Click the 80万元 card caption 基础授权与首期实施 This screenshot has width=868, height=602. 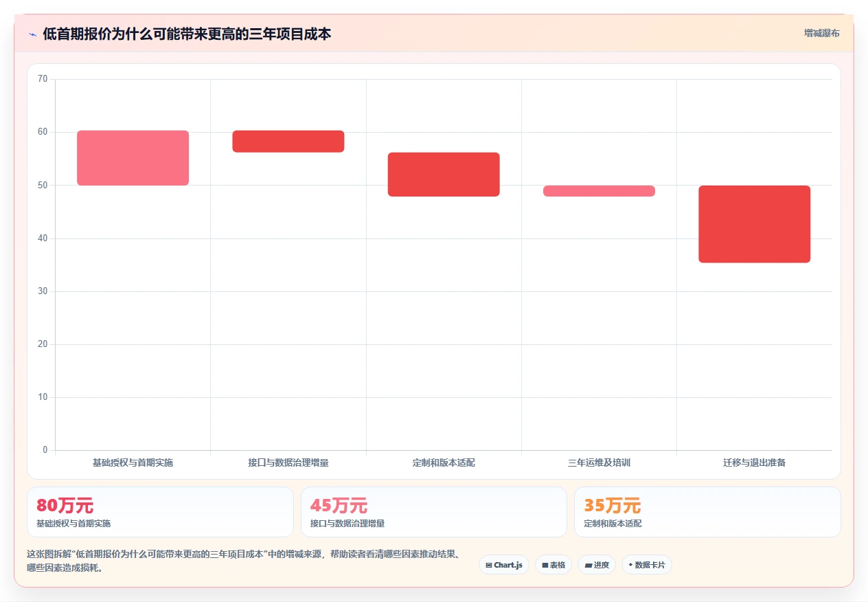(73, 524)
